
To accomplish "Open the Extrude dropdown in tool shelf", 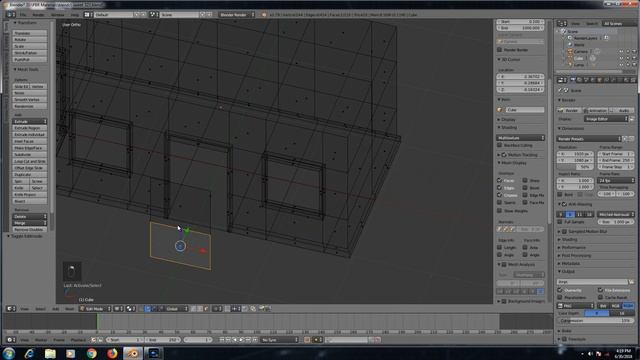I will pos(30,122).
